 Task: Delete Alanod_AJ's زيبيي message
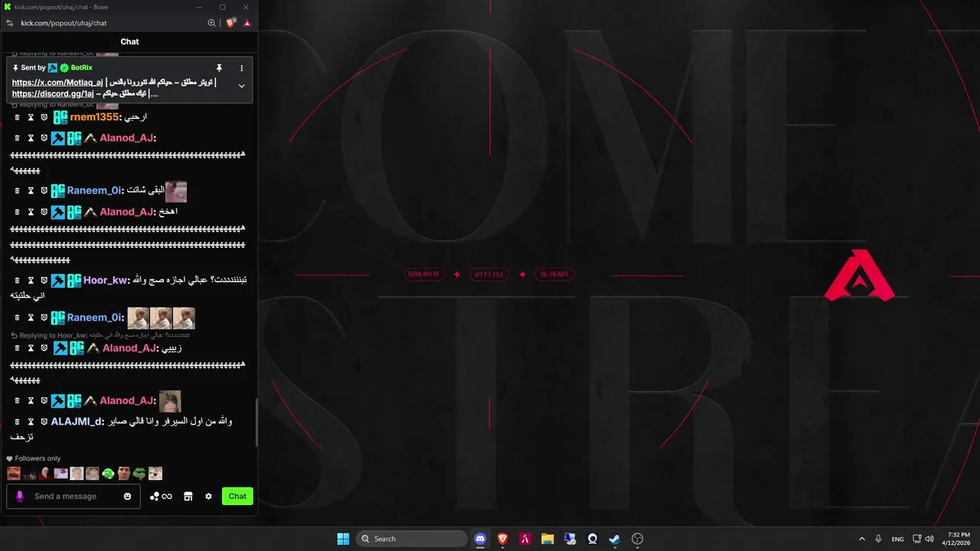click(x=18, y=348)
